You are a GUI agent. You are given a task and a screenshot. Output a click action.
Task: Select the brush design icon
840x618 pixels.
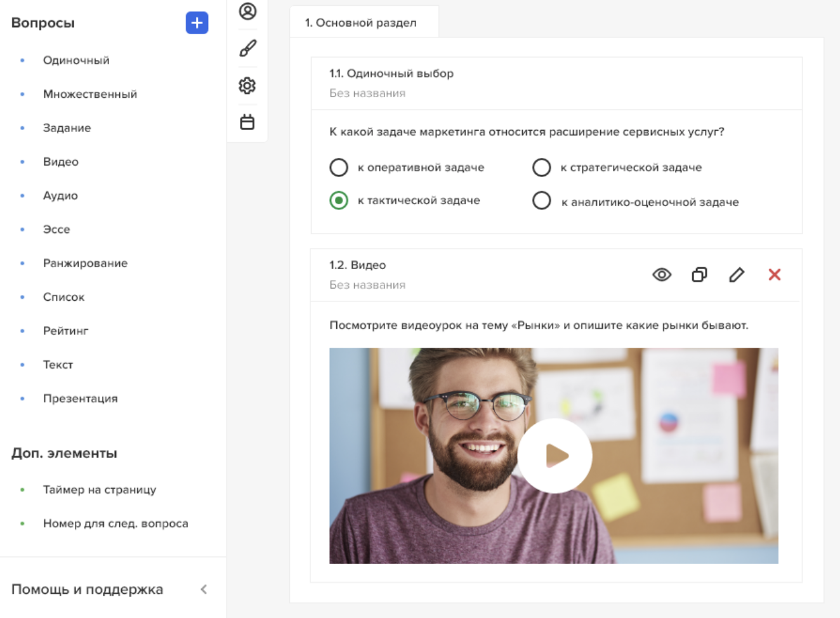pyautogui.click(x=247, y=48)
